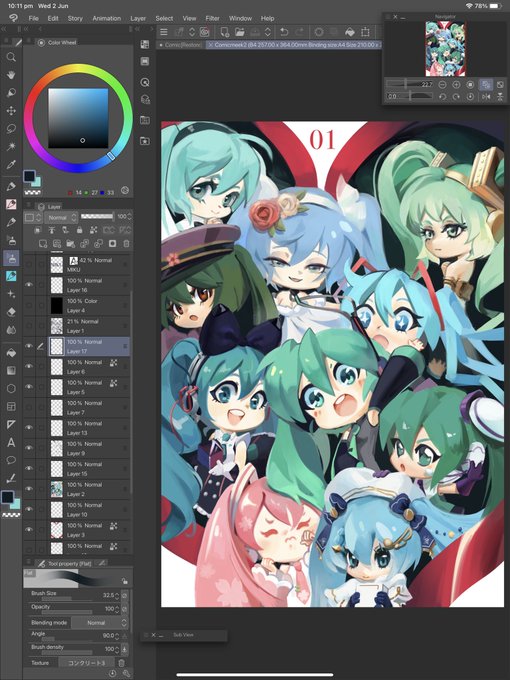This screenshot has width=510, height=680.
Task: Switch to the Comicmeek2 canvas tab
Action: [x=293, y=45]
